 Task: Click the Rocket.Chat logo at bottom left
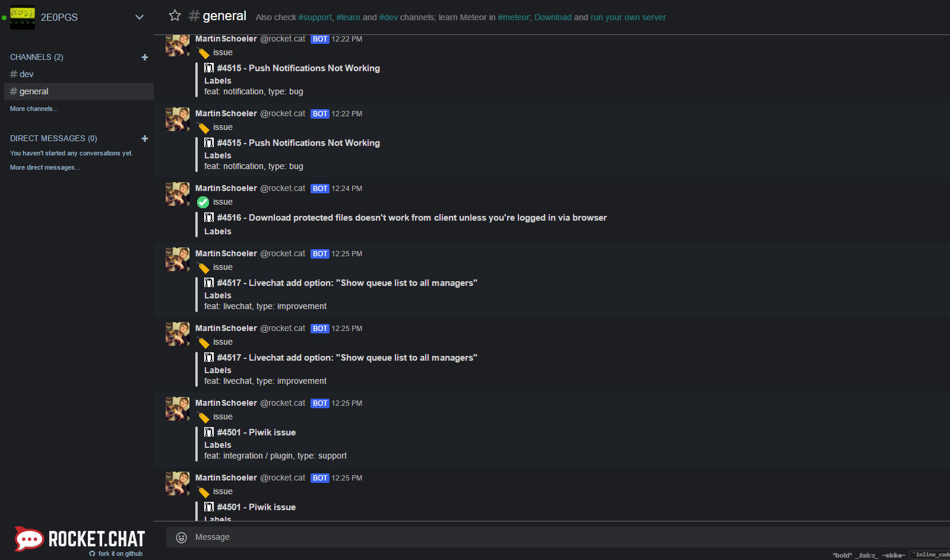(x=79, y=539)
